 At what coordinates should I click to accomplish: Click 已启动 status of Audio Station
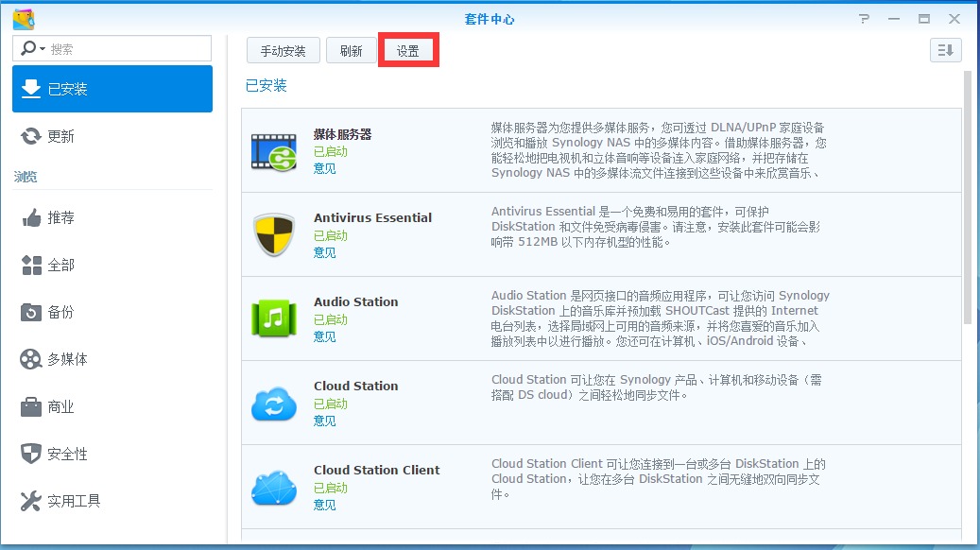point(331,320)
